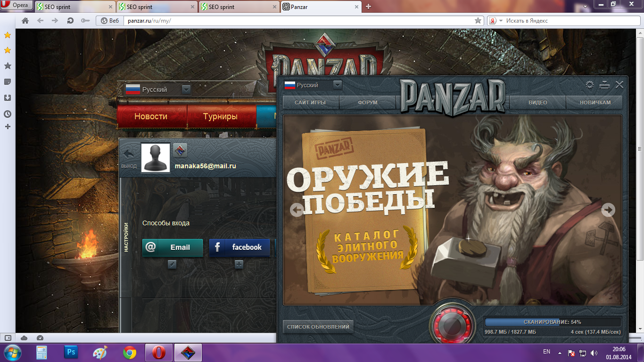Open the Новости section on the website
The image size is (644, 362).
coord(151,116)
